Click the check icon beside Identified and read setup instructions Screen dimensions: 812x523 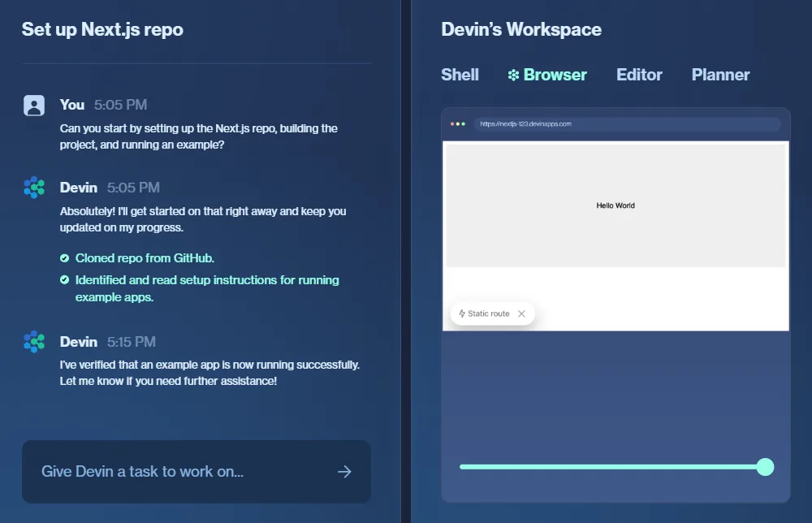click(x=64, y=279)
